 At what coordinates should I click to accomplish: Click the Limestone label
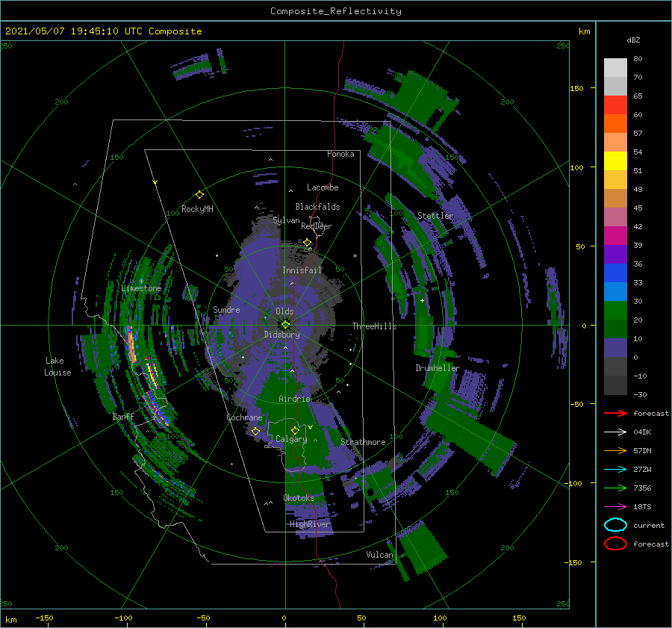pyautogui.click(x=141, y=288)
